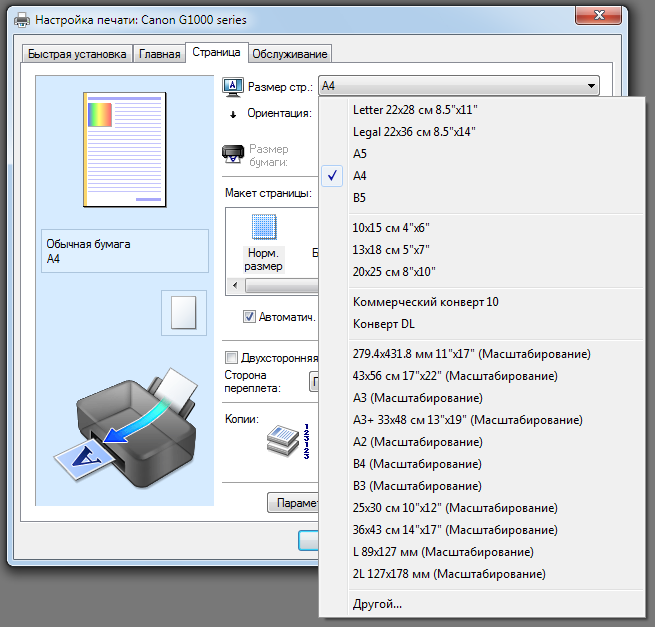Image resolution: width=655 pixels, height=627 pixels.
Task: Click the page layout horizontal scrollbar
Action: tap(281, 286)
